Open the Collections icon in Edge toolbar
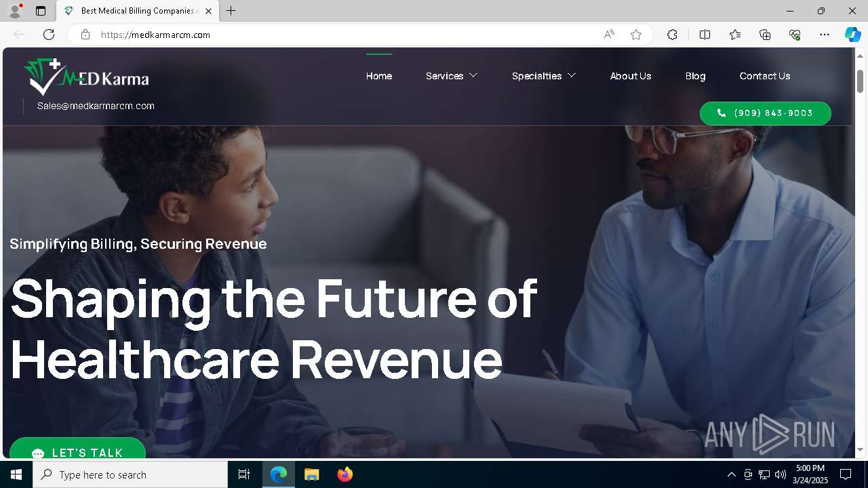Image resolution: width=868 pixels, height=488 pixels. tap(765, 35)
